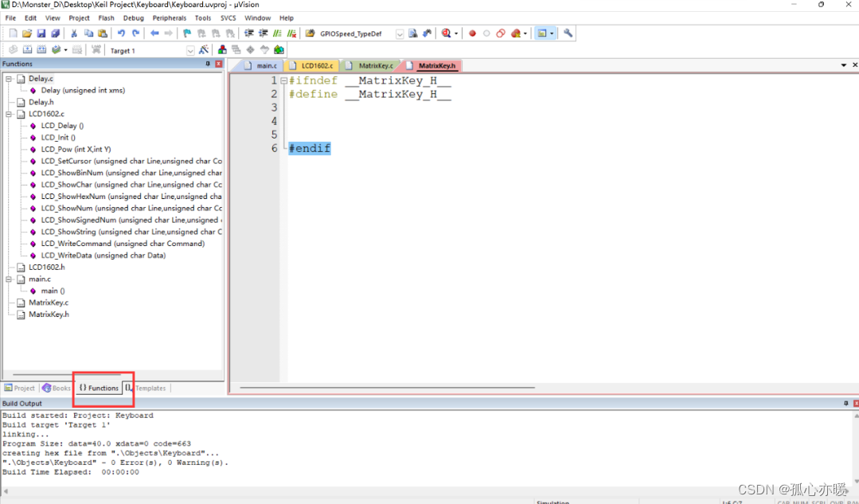Click the Build target icon

click(27, 50)
